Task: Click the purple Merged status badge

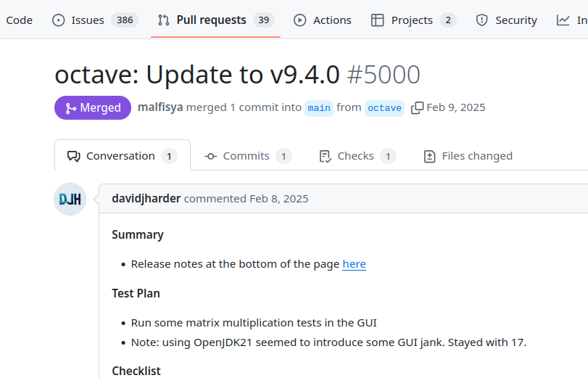Action: 93,107
